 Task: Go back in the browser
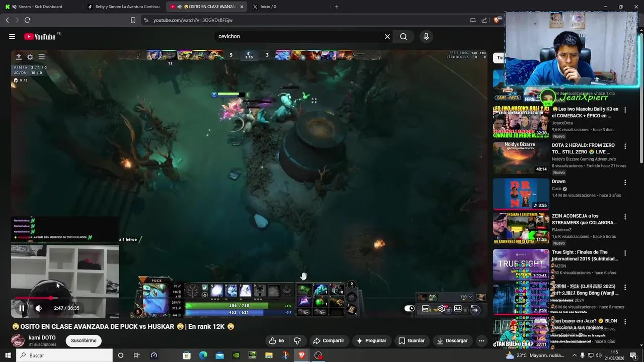7,20
